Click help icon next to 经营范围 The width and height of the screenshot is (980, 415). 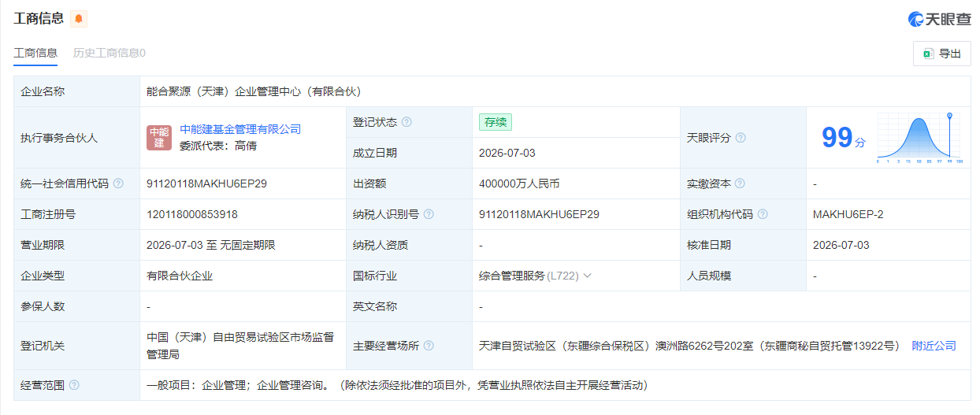74,385
